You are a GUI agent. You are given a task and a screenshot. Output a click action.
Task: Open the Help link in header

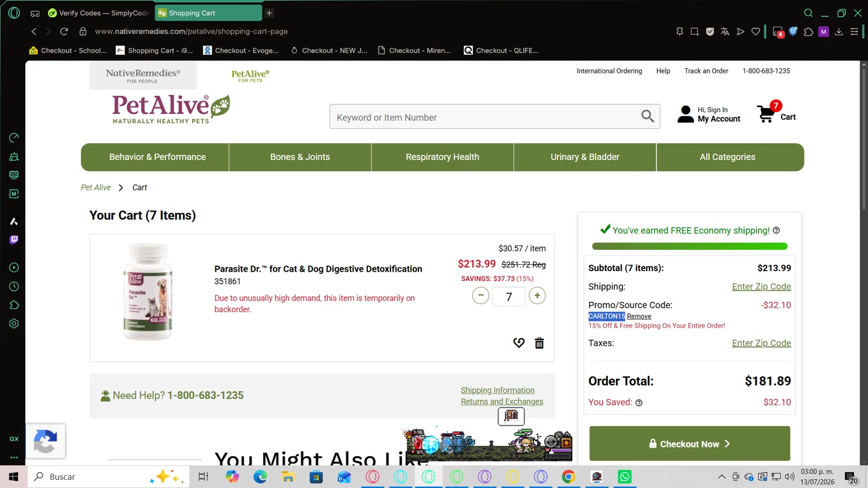(663, 71)
